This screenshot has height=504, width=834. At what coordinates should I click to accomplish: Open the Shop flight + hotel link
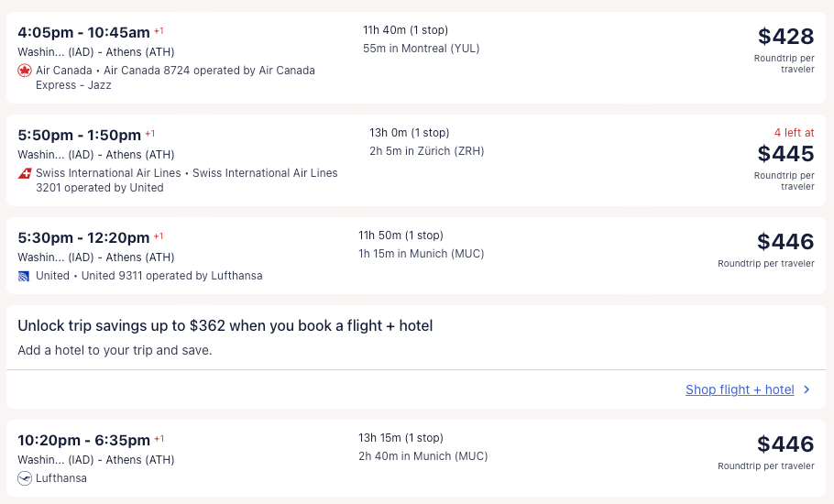[740, 389]
